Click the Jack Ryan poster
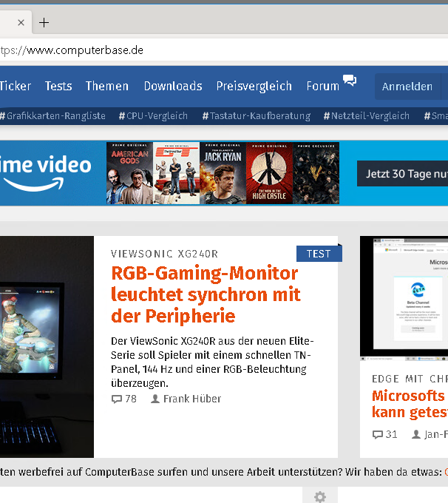448x503 pixels. pyautogui.click(x=223, y=173)
